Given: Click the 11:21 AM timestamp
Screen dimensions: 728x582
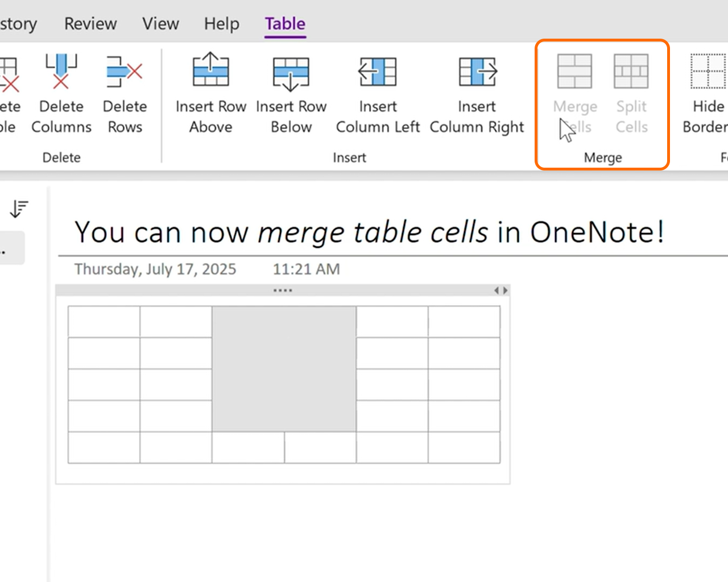Looking at the screenshot, I should pyautogui.click(x=306, y=269).
